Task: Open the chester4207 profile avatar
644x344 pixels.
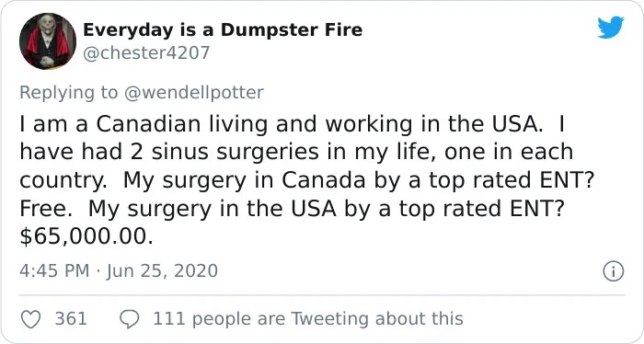Action: pyautogui.click(x=48, y=41)
